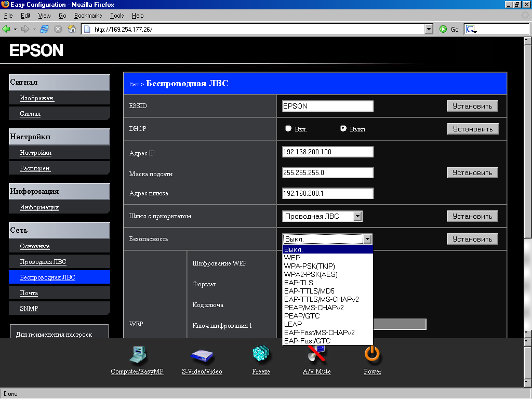The height and width of the screenshot is (399, 532).
Task: Click the page icon in address bar
Action: (87, 29)
